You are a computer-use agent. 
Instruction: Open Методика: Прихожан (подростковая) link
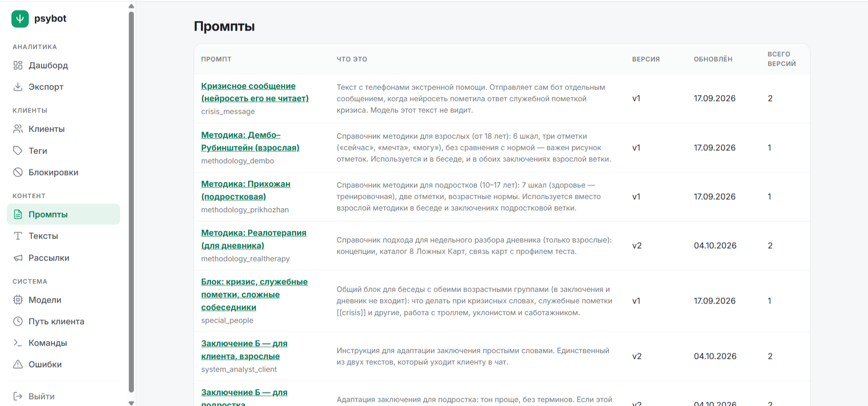click(x=246, y=190)
